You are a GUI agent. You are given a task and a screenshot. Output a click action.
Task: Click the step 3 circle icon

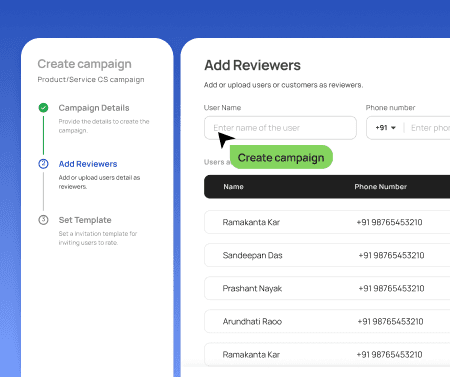[43, 220]
